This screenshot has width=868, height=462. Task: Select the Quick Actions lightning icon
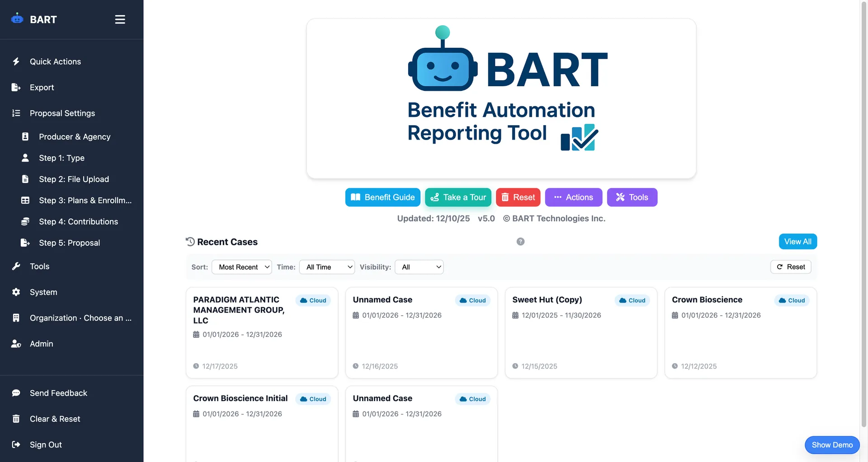click(16, 61)
